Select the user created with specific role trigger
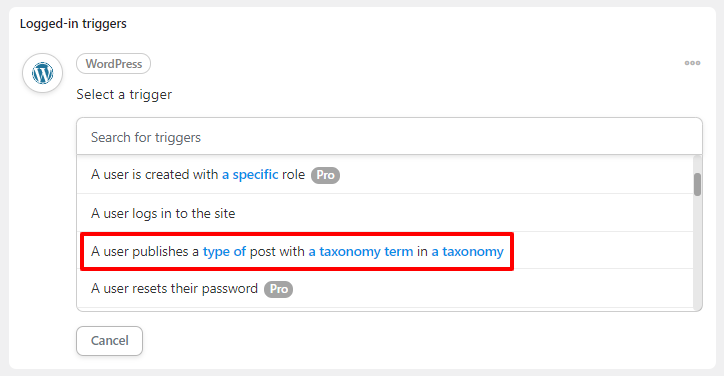 coord(385,175)
